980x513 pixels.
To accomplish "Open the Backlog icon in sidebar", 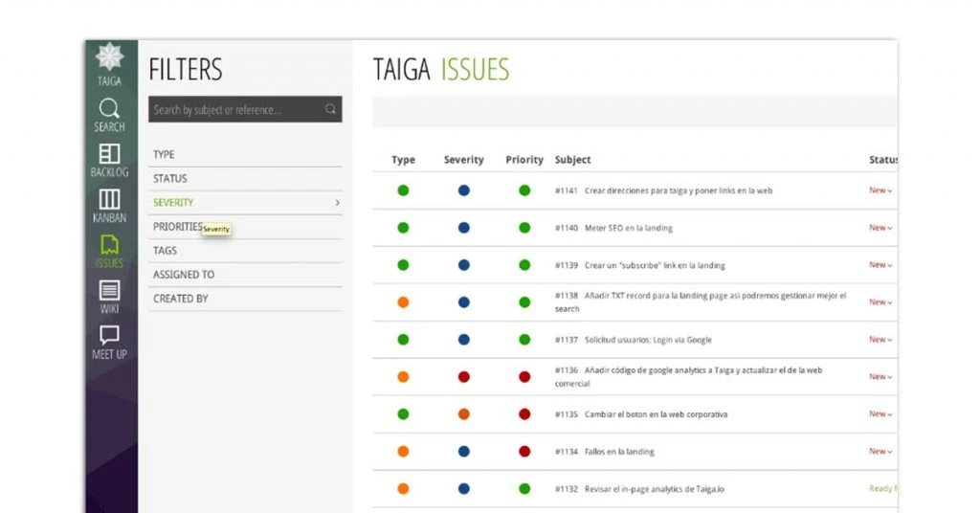I will (x=109, y=154).
